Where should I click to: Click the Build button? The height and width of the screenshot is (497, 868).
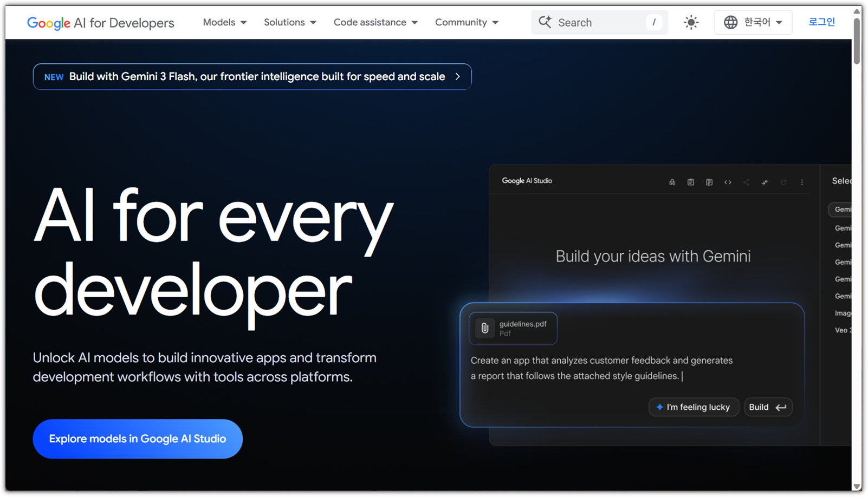coord(768,407)
